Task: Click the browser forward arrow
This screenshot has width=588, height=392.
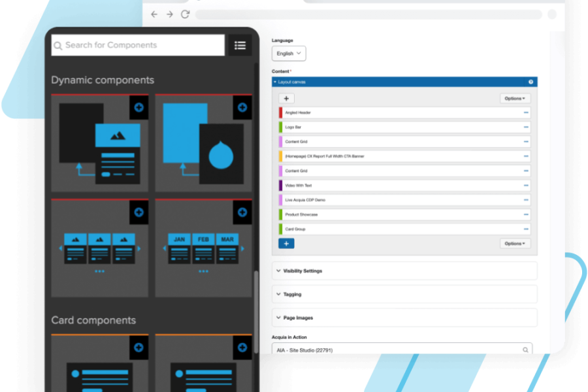Action: click(170, 14)
